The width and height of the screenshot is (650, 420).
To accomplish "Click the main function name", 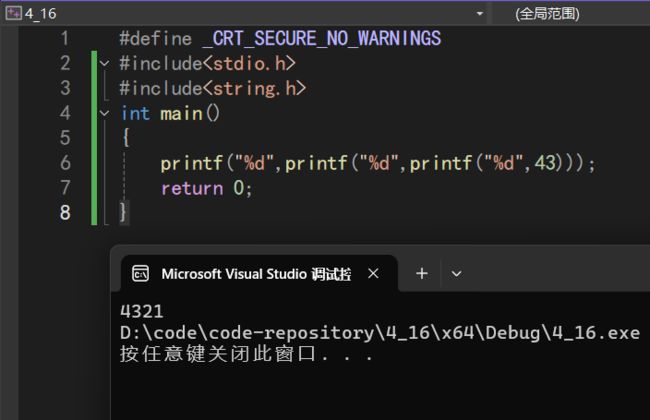I will [182, 114].
